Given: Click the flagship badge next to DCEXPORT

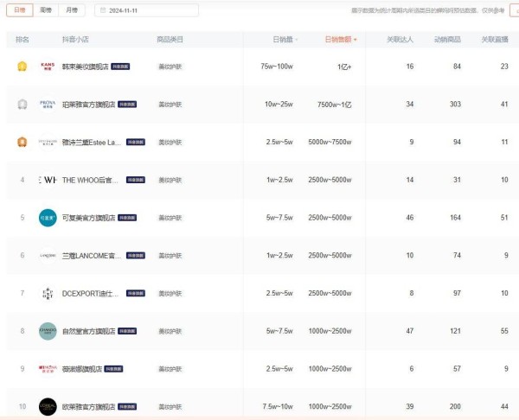Looking at the screenshot, I should [x=136, y=293].
